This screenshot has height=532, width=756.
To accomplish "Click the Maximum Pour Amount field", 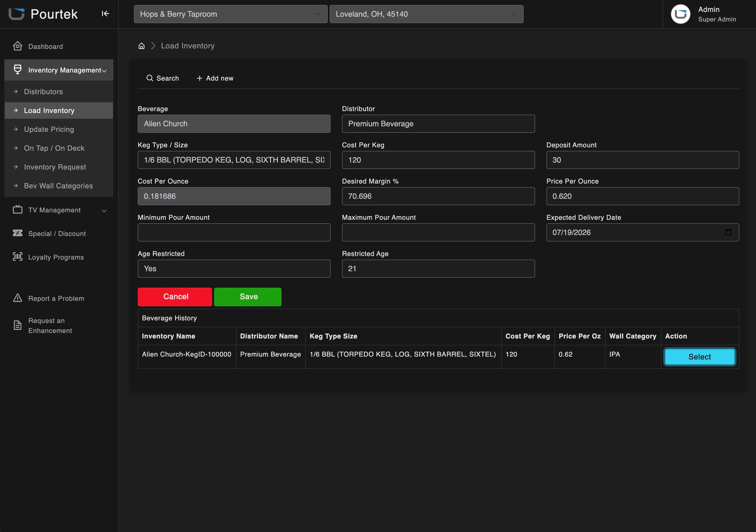I will click(x=438, y=232).
